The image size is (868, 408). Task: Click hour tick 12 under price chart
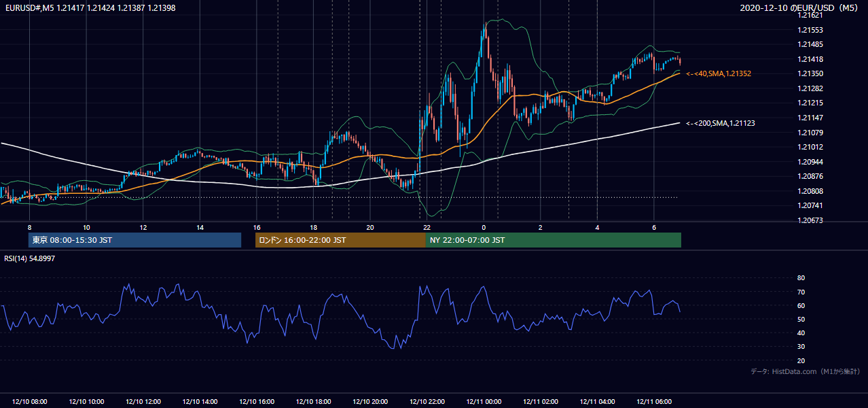coord(143,227)
